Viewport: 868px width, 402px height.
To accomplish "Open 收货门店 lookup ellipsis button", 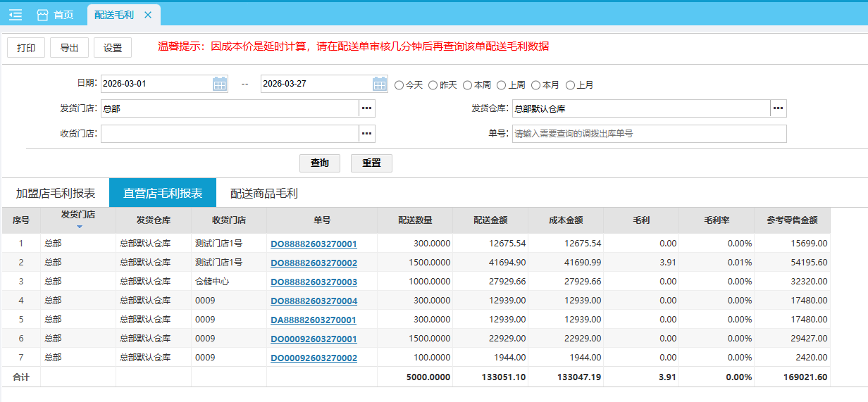I will 367,134.
